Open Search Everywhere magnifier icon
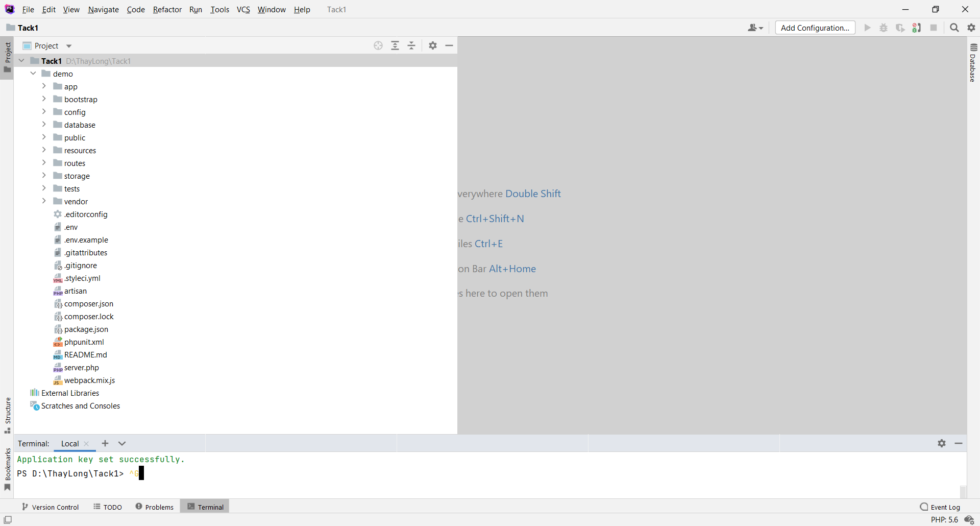Image resolution: width=980 pixels, height=526 pixels. (954, 28)
